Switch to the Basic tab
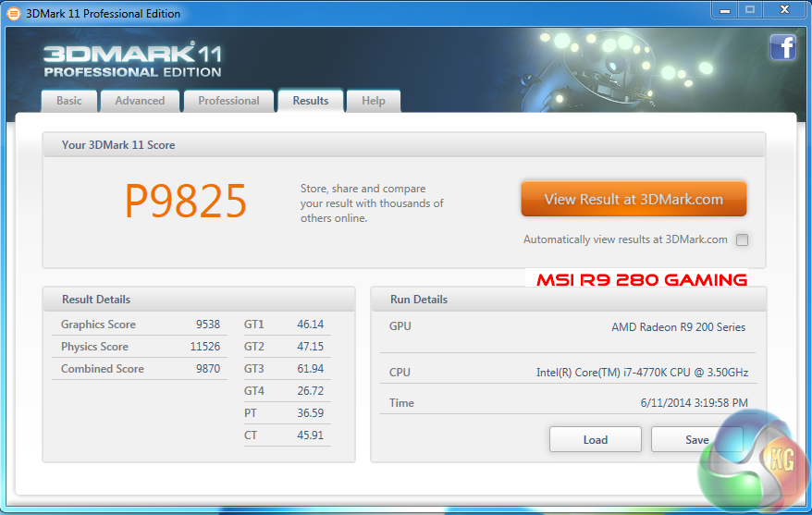Viewport: 812px width, 515px height. pos(68,101)
